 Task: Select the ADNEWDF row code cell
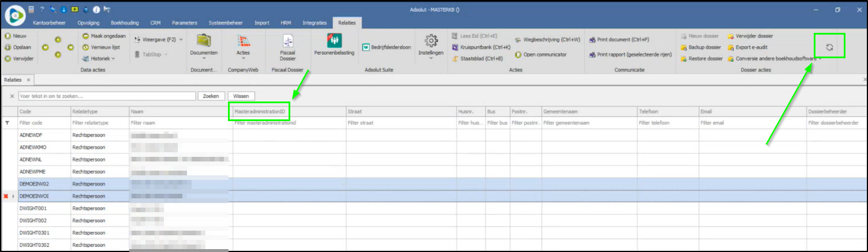click(x=43, y=136)
